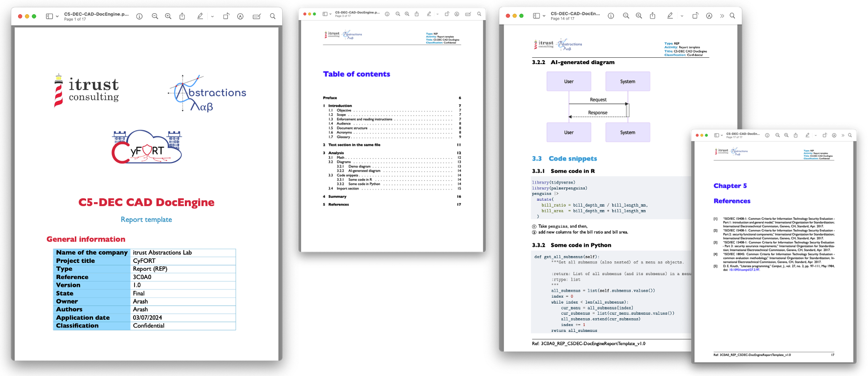This screenshot has width=868, height=376.
Task: Share from the Page 14 window
Action: click(x=652, y=16)
